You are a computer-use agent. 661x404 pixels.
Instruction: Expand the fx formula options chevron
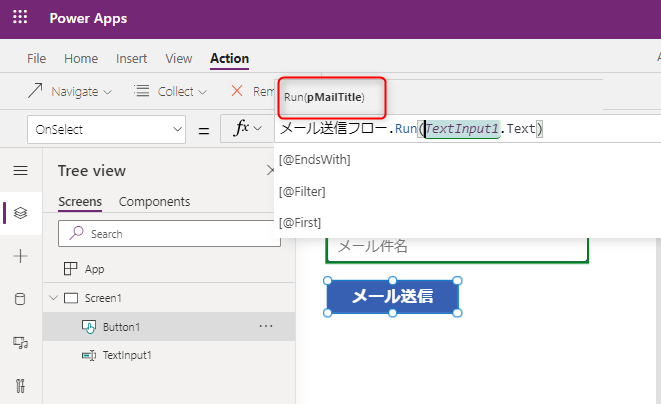(x=258, y=128)
